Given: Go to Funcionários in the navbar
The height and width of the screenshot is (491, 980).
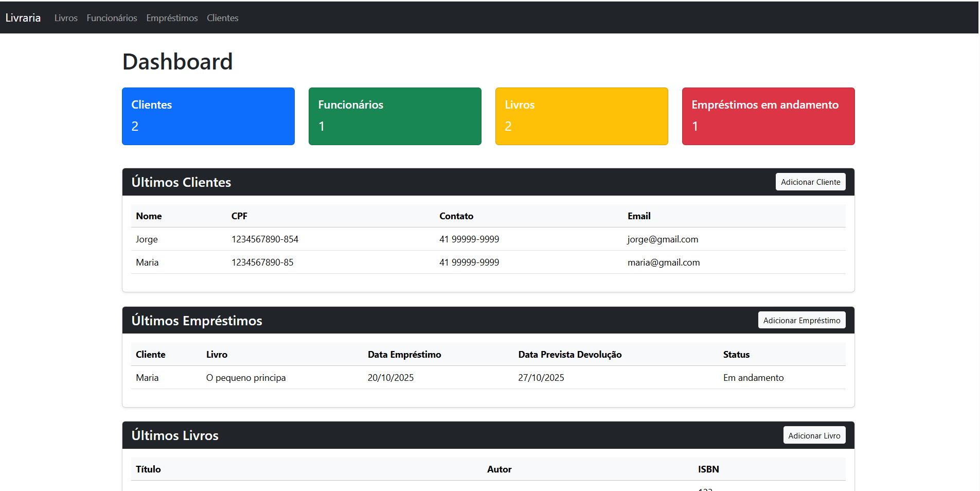Looking at the screenshot, I should (x=112, y=18).
